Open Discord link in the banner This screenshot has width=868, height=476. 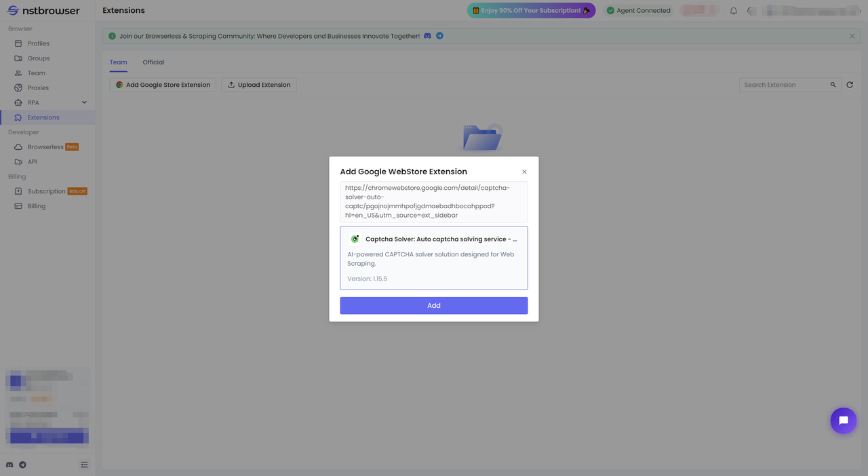pyautogui.click(x=427, y=36)
